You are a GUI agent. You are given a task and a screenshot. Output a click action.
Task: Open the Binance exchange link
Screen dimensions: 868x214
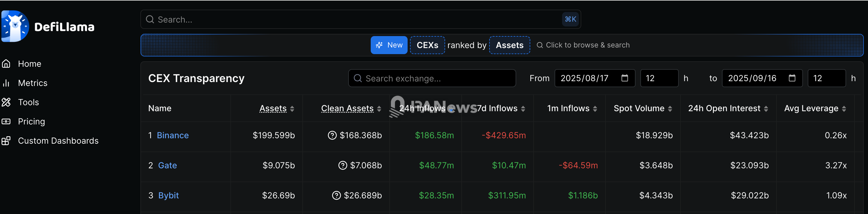point(172,135)
